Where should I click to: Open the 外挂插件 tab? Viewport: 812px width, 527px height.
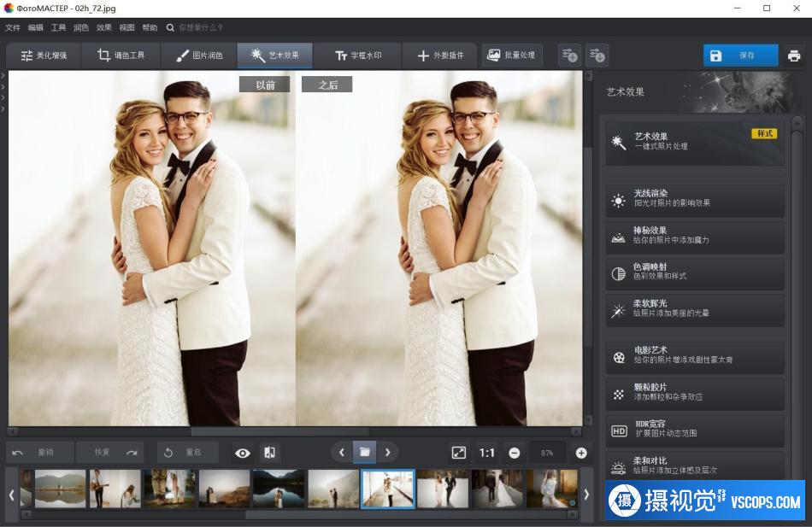[x=440, y=56]
